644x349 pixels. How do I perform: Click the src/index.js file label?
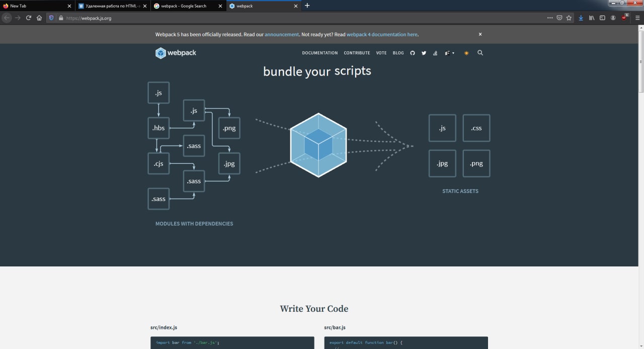coord(164,327)
